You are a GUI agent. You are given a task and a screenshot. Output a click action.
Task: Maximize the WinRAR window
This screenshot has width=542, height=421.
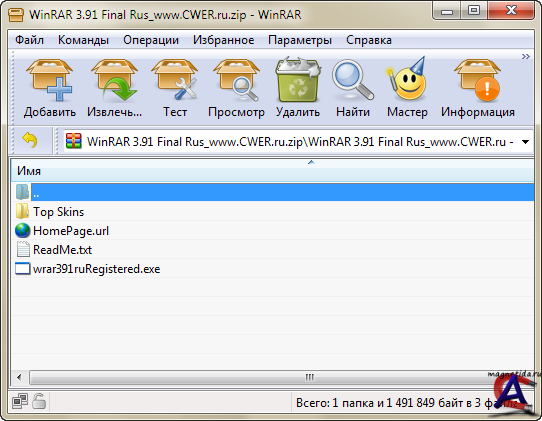pyautogui.click(x=474, y=11)
